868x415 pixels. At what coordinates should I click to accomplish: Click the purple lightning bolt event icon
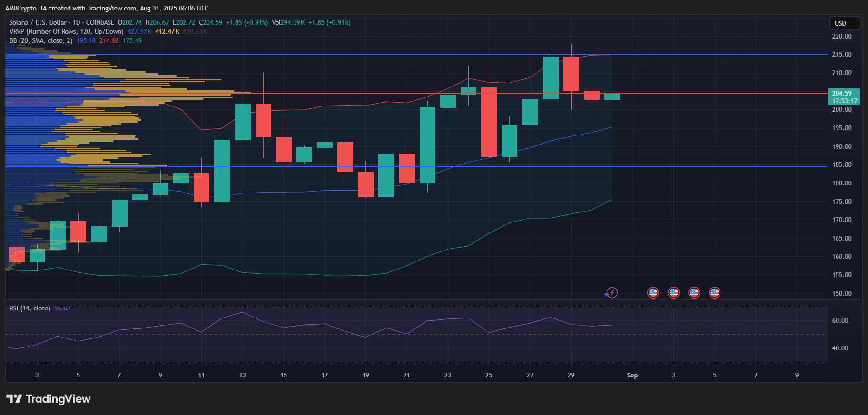click(x=612, y=293)
